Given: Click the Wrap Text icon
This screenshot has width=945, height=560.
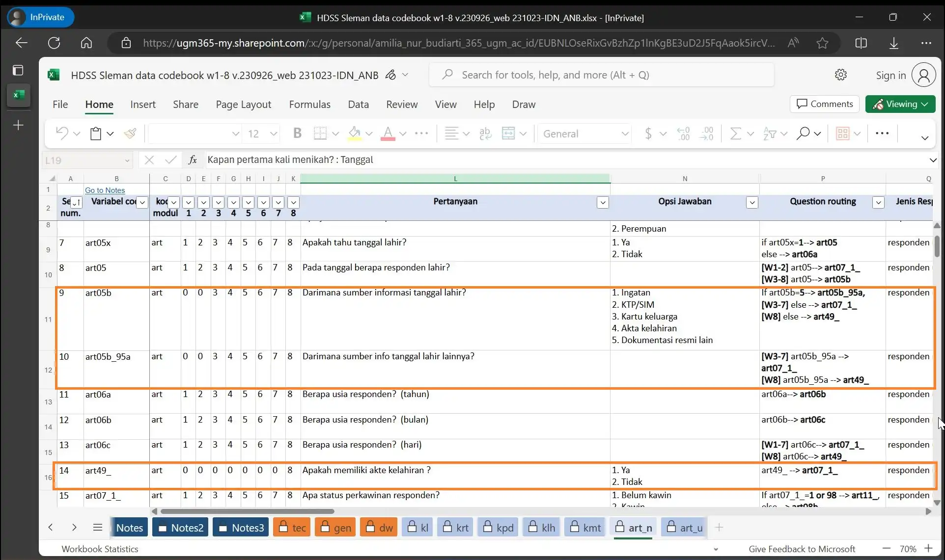Looking at the screenshot, I should click(485, 133).
